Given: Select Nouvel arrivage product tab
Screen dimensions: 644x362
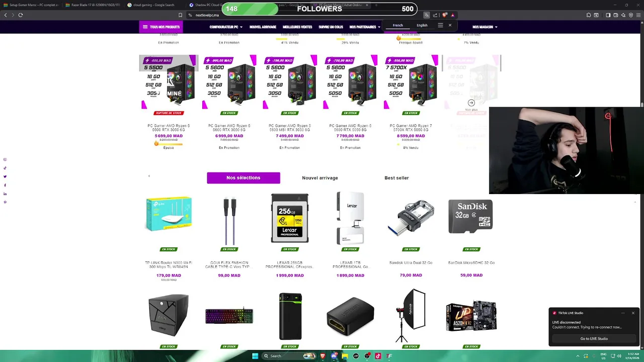Looking at the screenshot, I should click(320, 178).
